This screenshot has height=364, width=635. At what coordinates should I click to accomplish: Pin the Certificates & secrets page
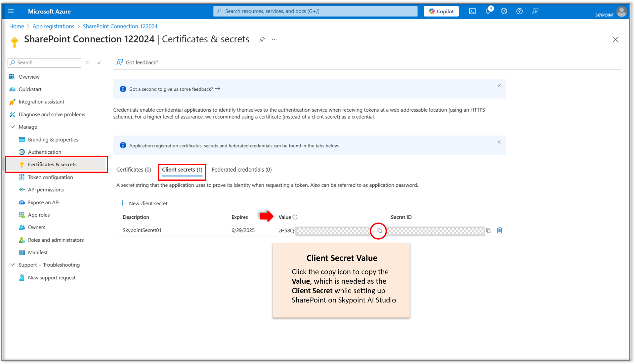262,39
